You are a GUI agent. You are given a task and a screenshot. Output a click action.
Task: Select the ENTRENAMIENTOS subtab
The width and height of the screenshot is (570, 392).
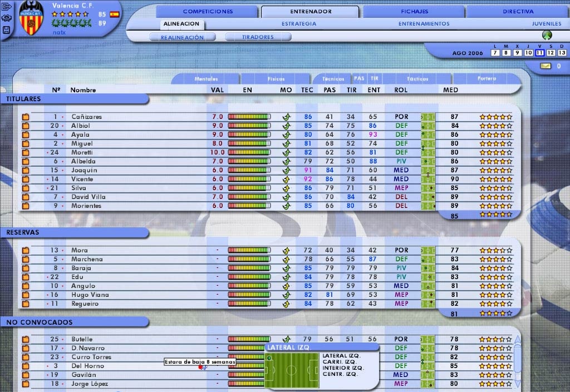pos(424,24)
